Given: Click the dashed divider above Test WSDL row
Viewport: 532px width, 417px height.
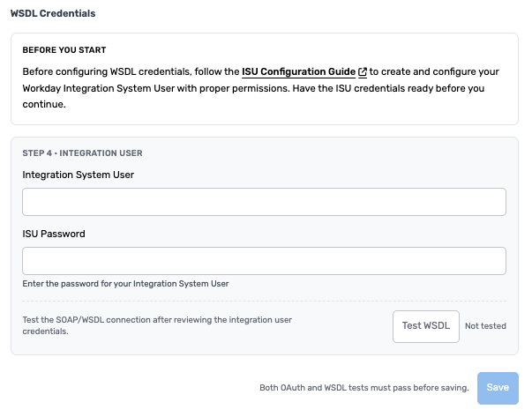Looking at the screenshot, I should click(x=264, y=302).
